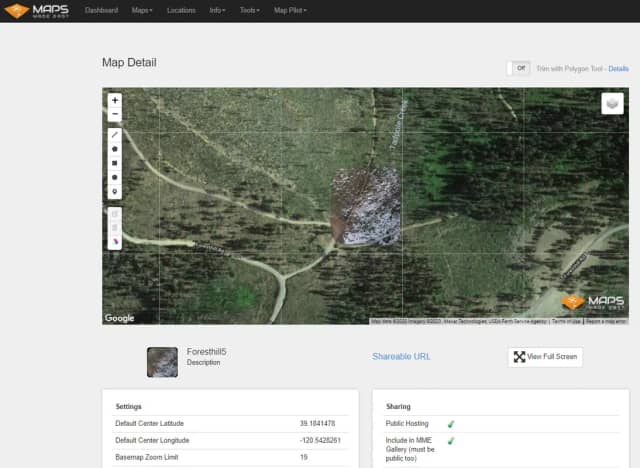Select the draw rectangle tool
Screen dimensions: 640x468
click(x=115, y=163)
